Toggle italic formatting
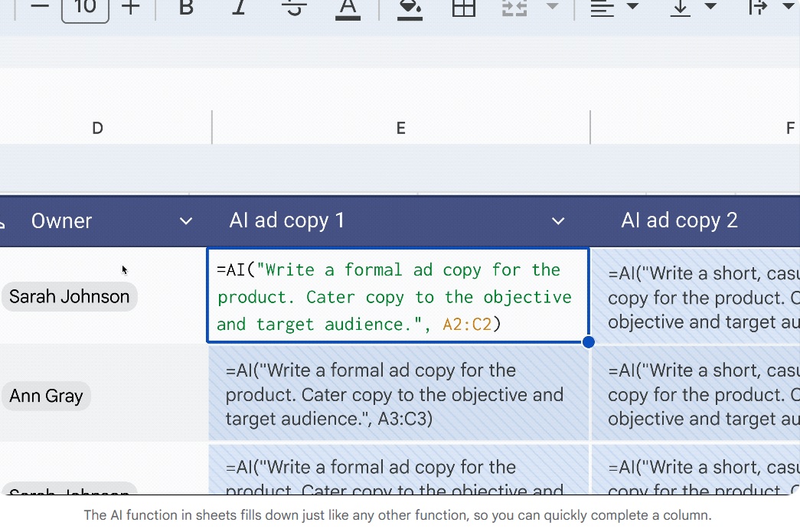The width and height of the screenshot is (800, 532). 239,7
